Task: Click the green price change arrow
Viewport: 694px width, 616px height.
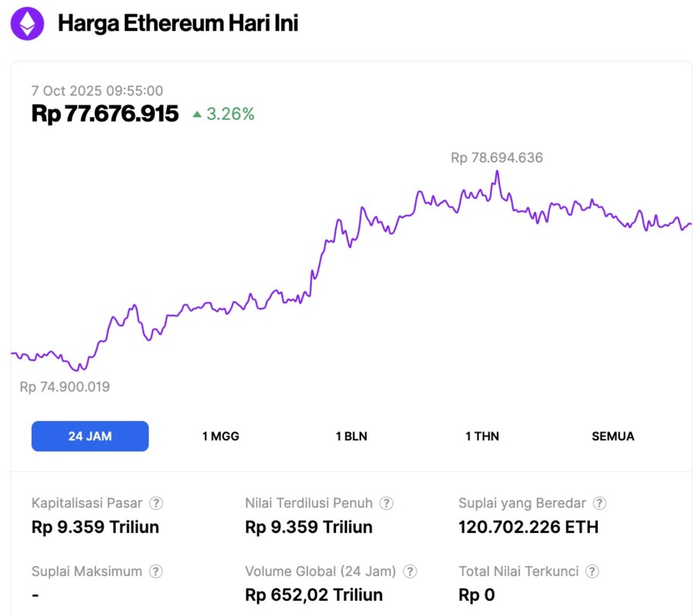Action: (x=197, y=115)
